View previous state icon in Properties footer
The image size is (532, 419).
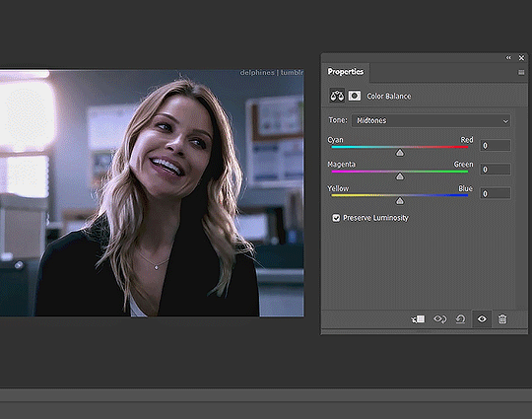click(440, 319)
